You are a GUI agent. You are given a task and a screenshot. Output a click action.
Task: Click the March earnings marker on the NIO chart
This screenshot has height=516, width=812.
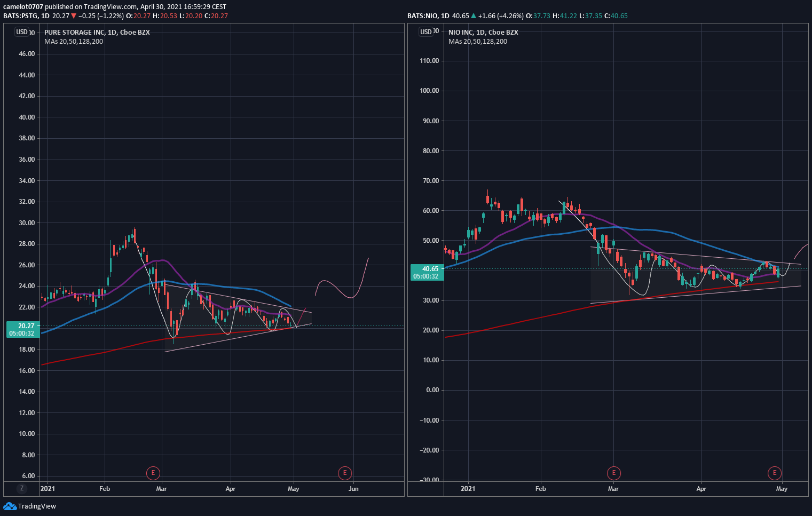coord(614,473)
